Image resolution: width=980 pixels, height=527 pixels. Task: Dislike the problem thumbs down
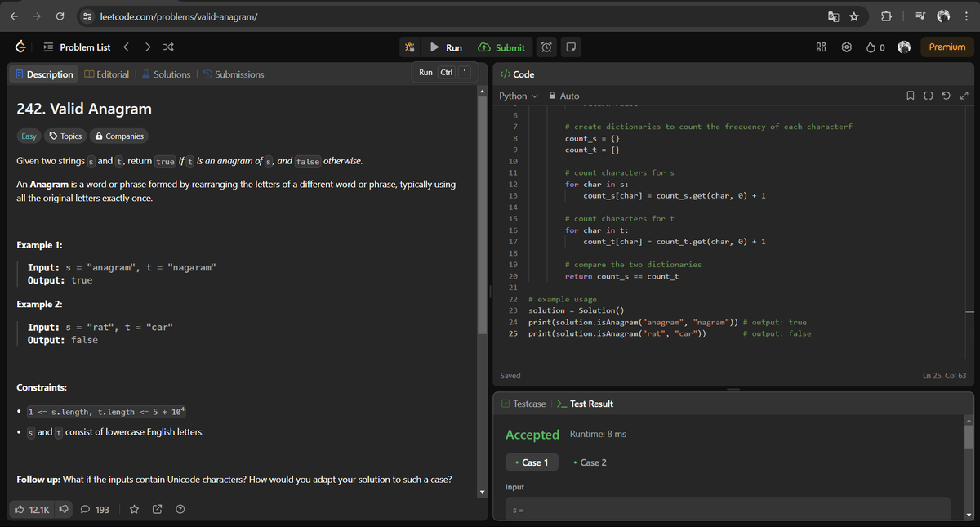tap(64, 510)
